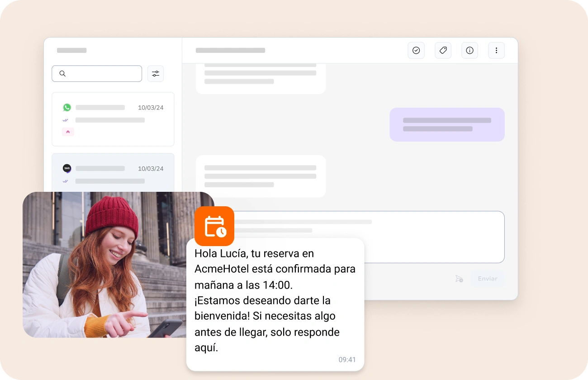Viewport: 588px width, 380px height.
Task: Click the orange calendar clock schedule icon
Action: (x=214, y=226)
